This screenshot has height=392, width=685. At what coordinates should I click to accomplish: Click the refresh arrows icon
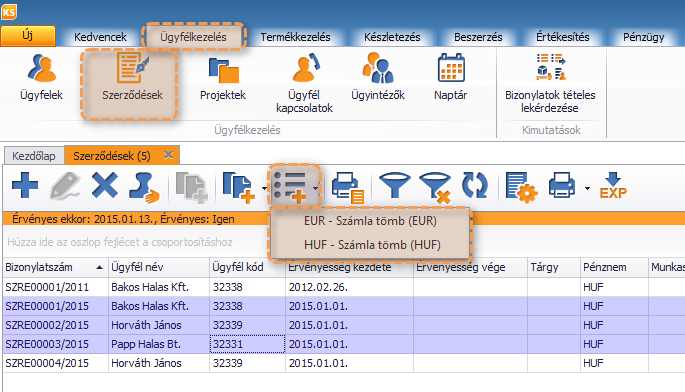tap(474, 185)
